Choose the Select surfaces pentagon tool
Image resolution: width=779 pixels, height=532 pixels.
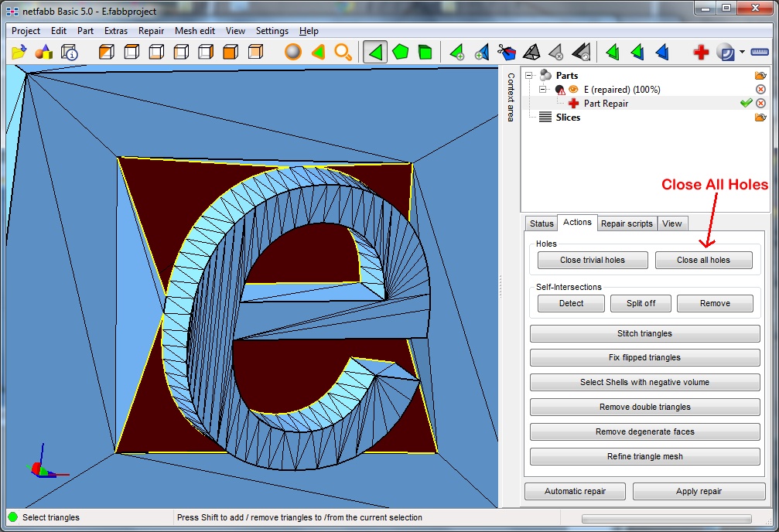[400, 52]
